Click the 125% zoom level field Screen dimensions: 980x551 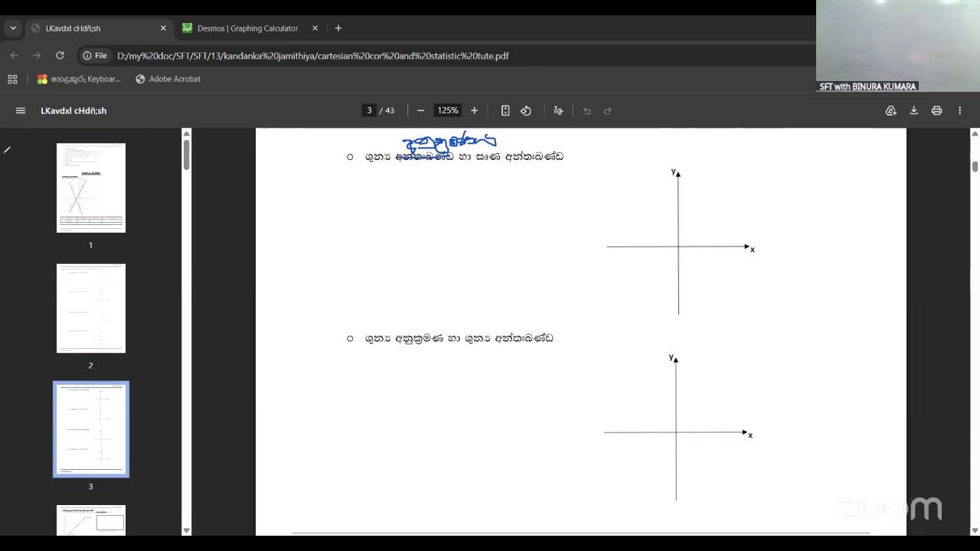click(x=448, y=111)
